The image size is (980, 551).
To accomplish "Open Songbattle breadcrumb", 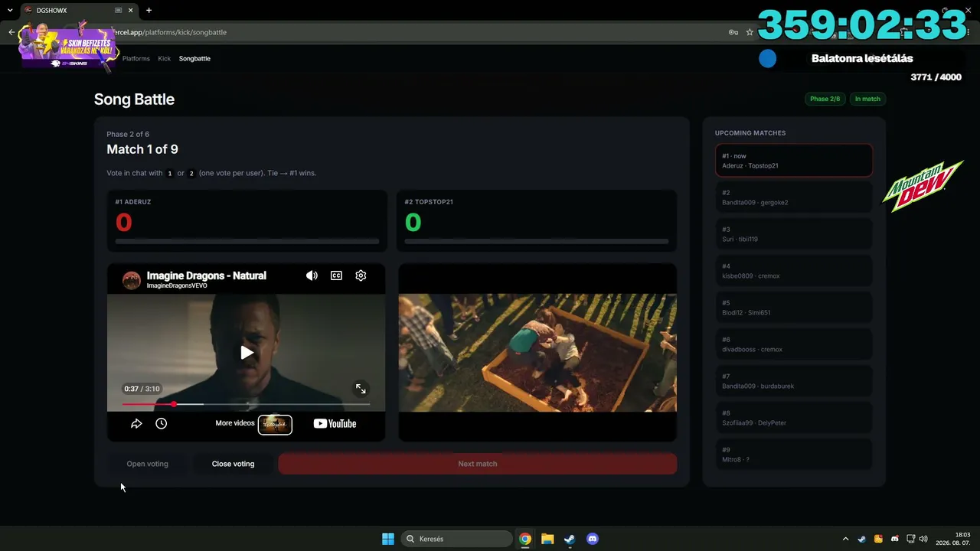I will click(x=194, y=59).
